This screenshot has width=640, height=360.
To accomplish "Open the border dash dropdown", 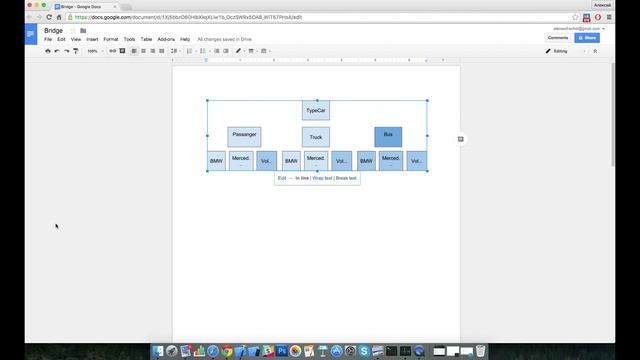I will [265, 51].
